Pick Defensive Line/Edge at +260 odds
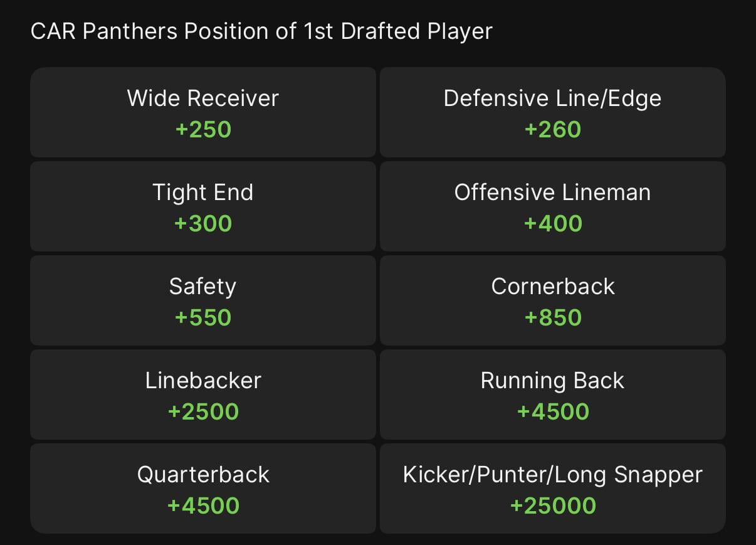756x545 pixels. [x=552, y=112]
